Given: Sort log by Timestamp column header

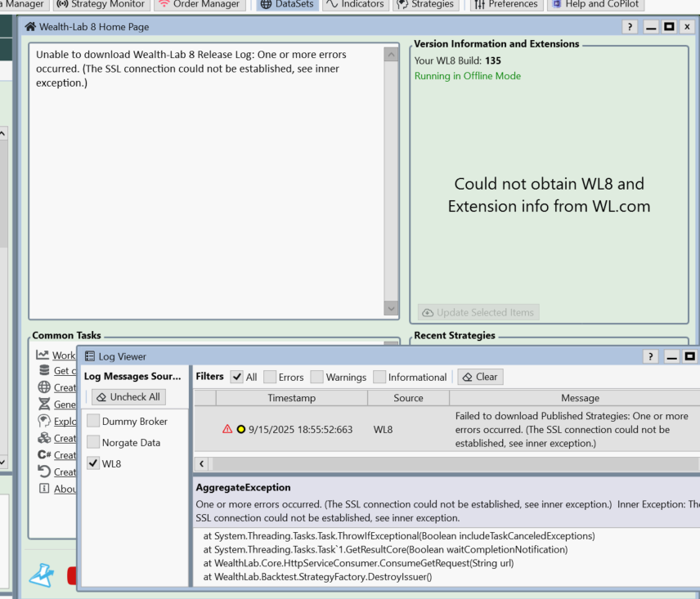Looking at the screenshot, I should (291, 398).
